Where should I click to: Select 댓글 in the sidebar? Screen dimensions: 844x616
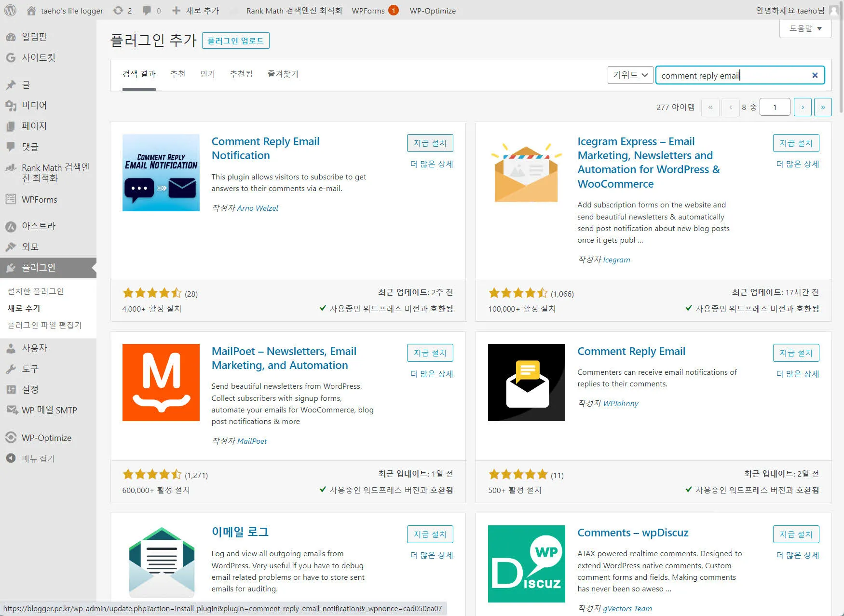tap(30, 147)
